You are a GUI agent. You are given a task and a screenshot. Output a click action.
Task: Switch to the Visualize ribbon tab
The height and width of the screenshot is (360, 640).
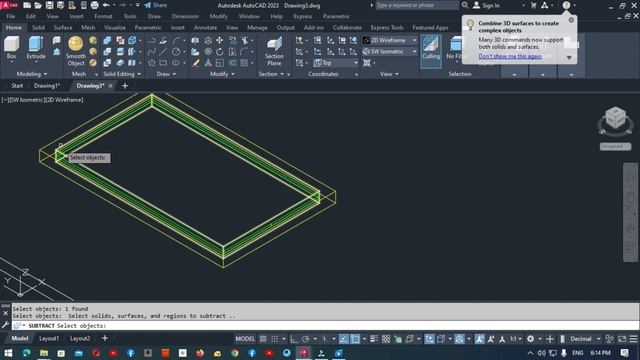click(x=115, y=27)
